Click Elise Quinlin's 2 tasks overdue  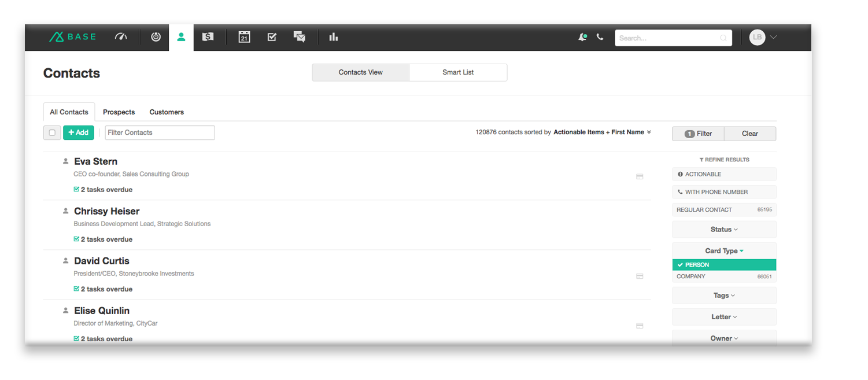(106, 339)
